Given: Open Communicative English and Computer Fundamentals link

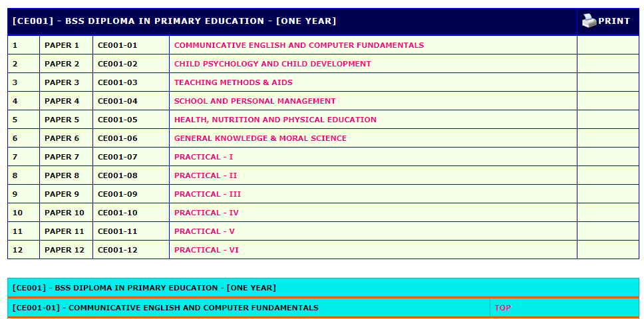Looking at the screenshot, I should (299, 45).
